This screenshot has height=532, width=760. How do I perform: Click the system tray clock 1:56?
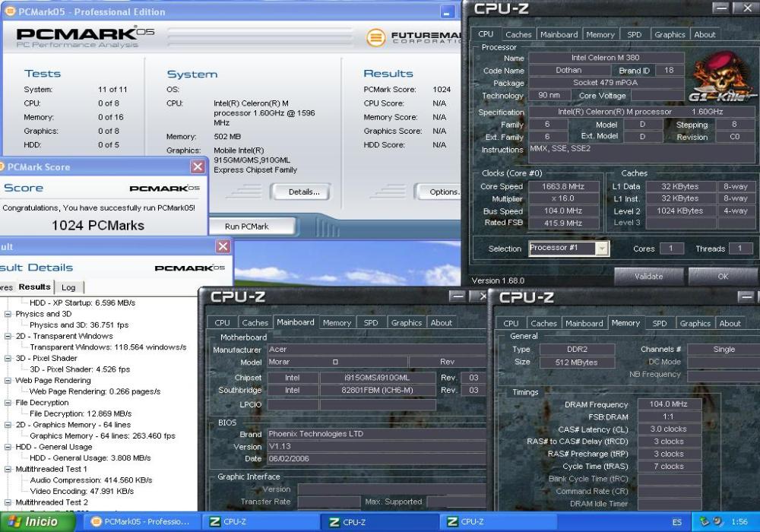tap(739, 522)
